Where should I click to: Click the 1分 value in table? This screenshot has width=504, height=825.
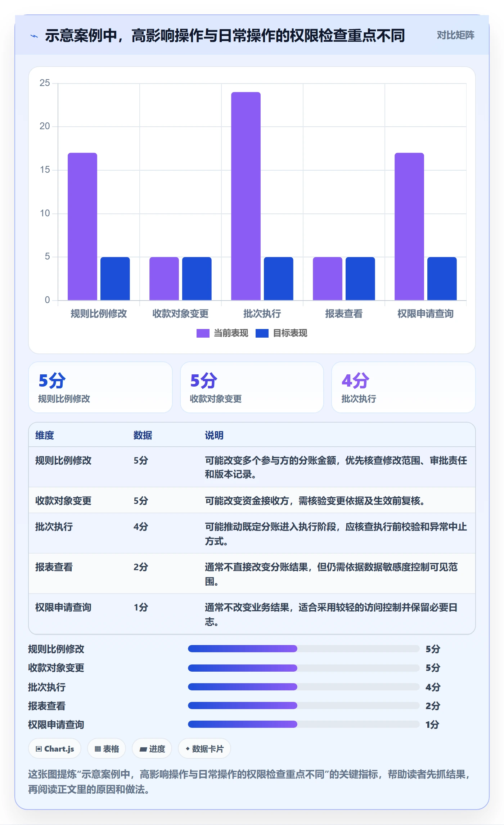point(141,607)
